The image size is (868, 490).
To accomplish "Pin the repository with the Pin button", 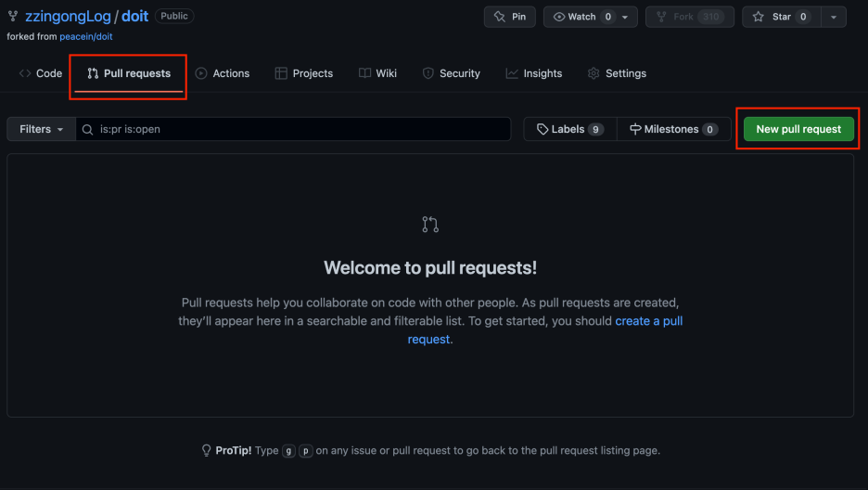I will [x=510, y=17].
